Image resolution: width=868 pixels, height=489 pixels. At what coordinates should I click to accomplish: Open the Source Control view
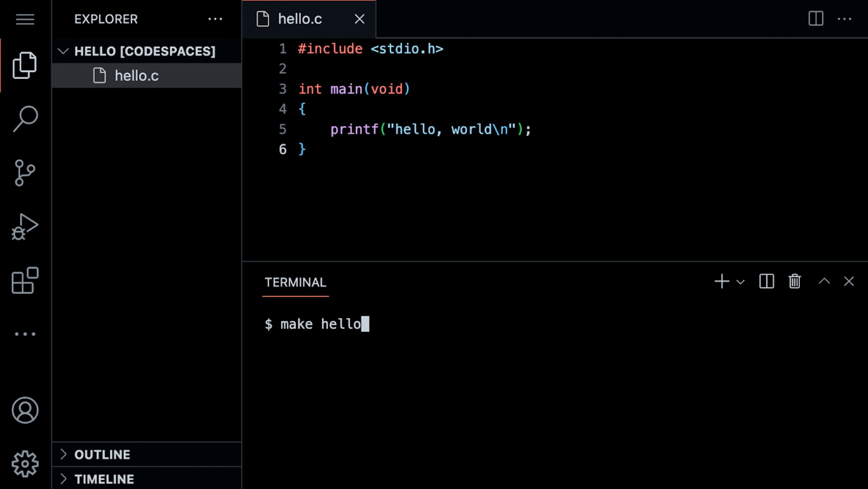coord(25,173)
